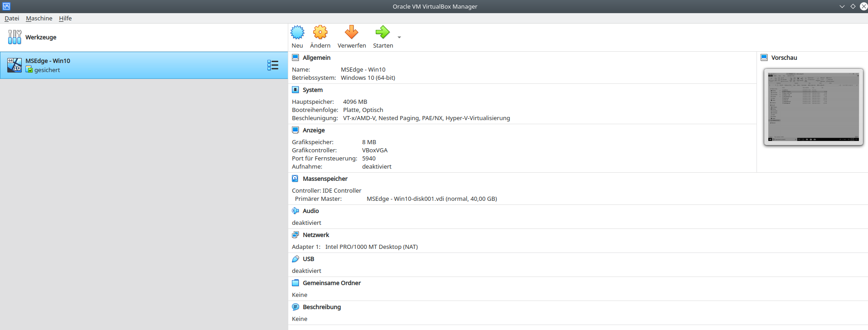Screen dimensions: 868x330
Task: Open the System settings heading
Action: click(x=312, y=90)
